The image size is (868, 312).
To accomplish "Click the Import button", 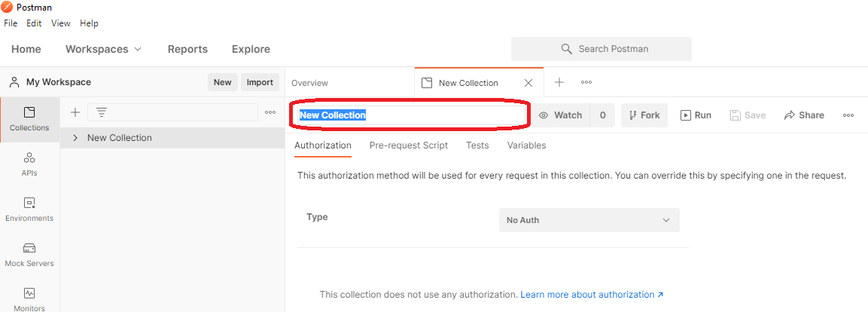I will point(260,82).
